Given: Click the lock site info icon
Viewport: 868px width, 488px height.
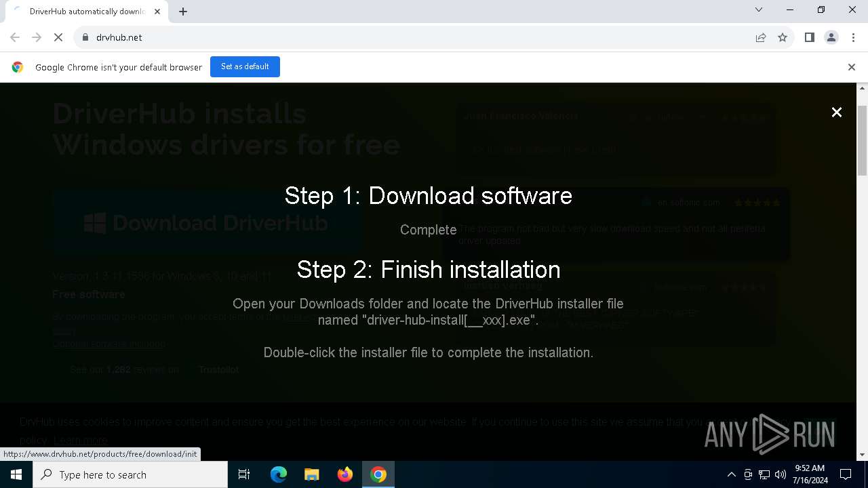Looking at the screenshot, I should 85,37.
